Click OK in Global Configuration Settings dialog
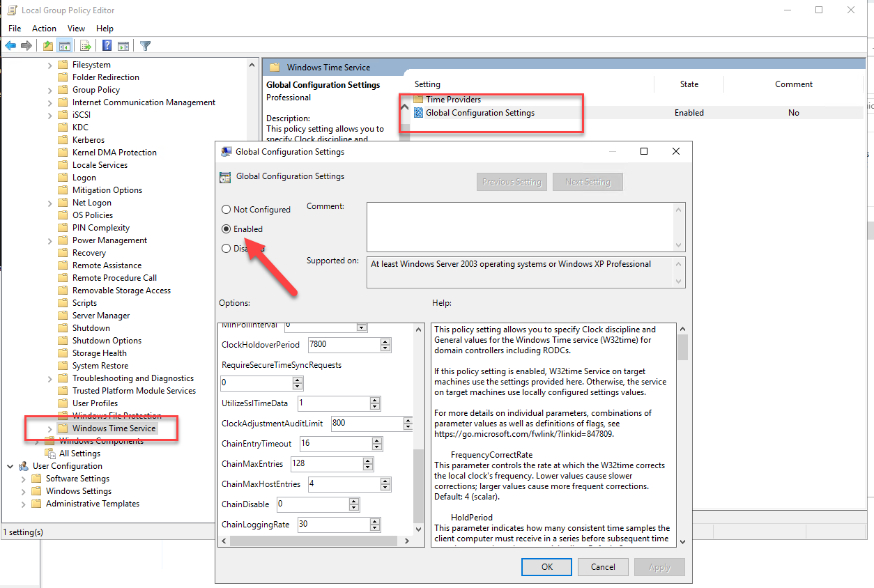This screenshot has width=874, height=588. (546, 567)
